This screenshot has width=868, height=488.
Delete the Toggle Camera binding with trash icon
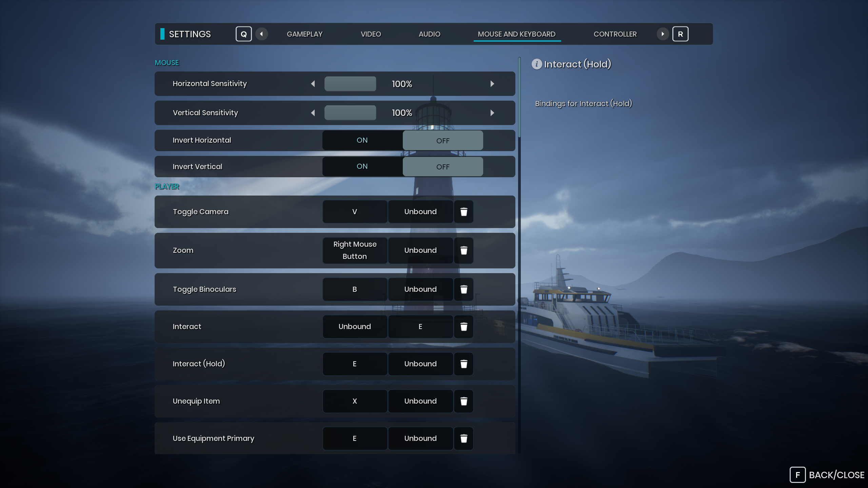(x=463, y=212)
